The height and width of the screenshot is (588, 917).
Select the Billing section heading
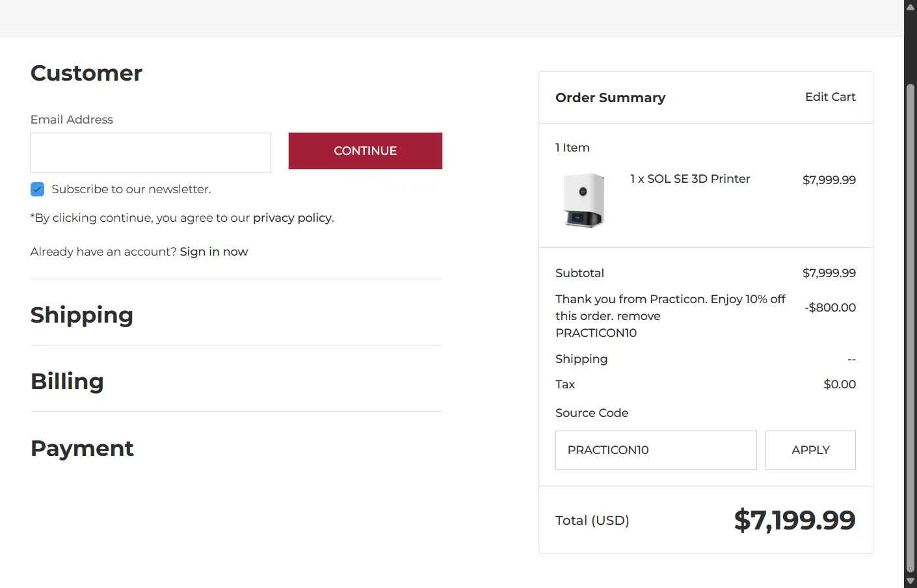(67, 381)
